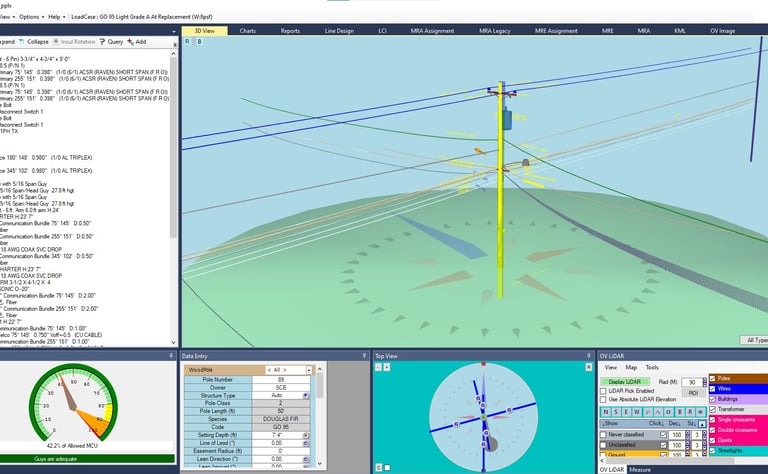This screenshot has width=768, height=474.
Task: Click the Rad (M) value stepper
Action: point(705,382)
